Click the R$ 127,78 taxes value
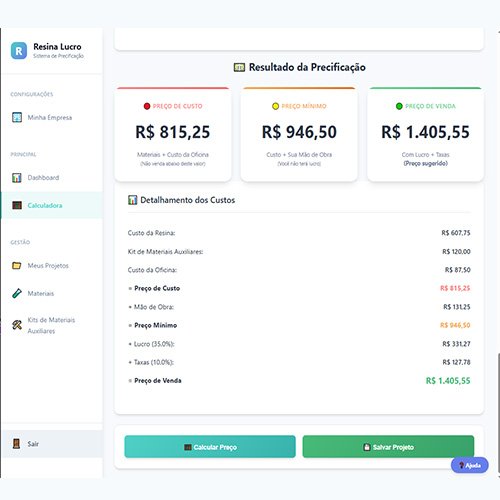The height and width of the screenshot is (500, 500). (x=456, y=362)
